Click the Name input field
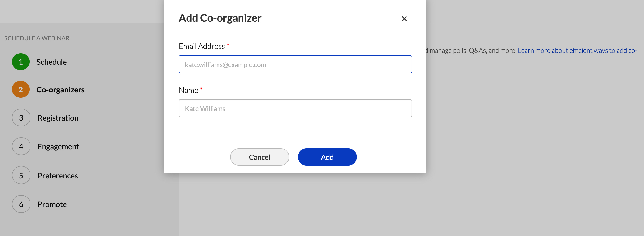This screenshot has height=236, width=644. [295, 108]
